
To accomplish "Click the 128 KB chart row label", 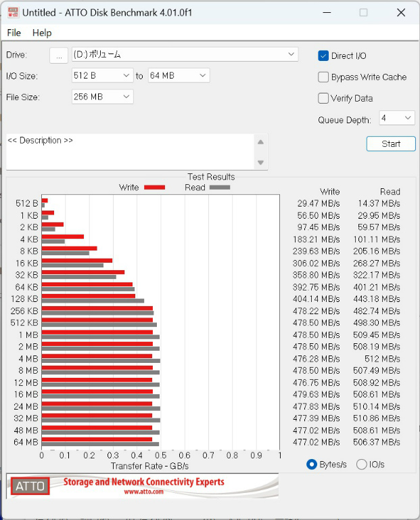I will pyautogui.click(x=24, y=299).
